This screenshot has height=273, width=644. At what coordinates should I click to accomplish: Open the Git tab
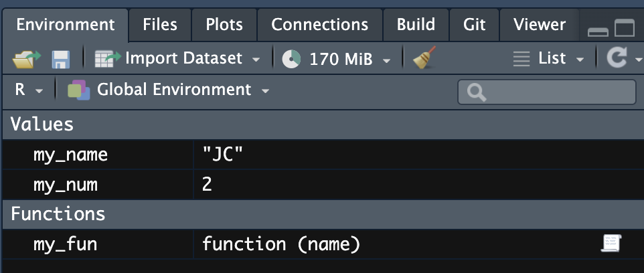[x=474, y=25]
